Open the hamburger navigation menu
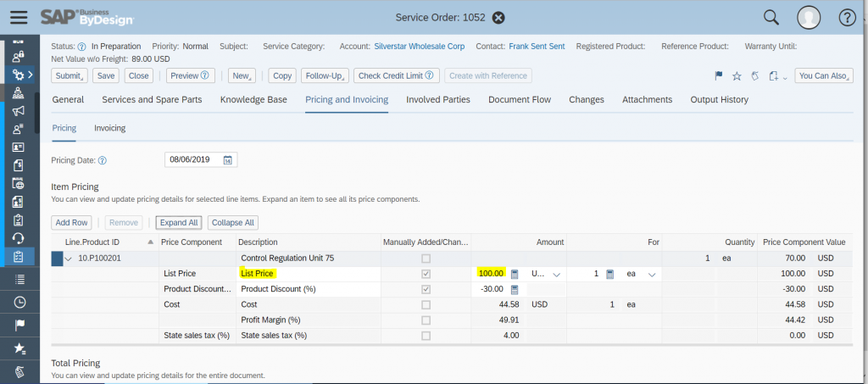 click(19, 18)
